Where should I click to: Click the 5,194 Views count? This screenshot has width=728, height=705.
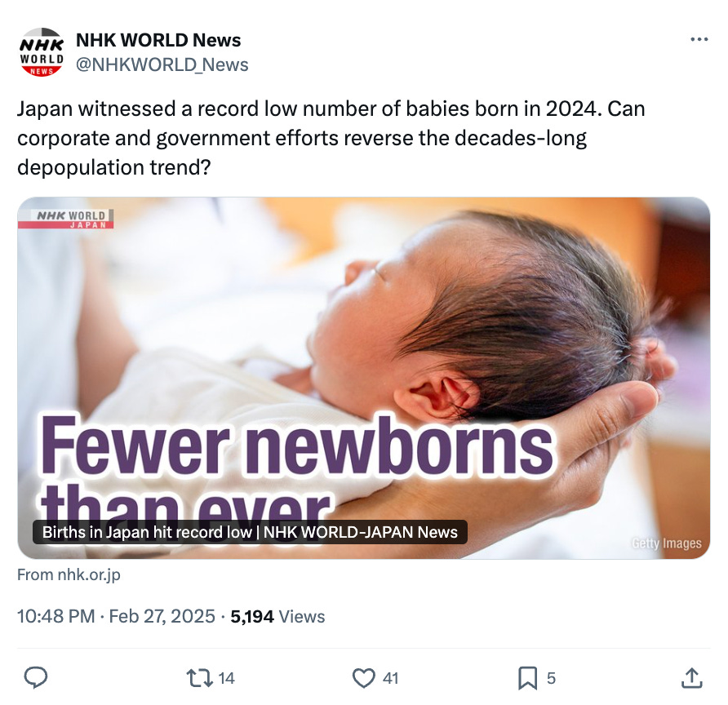tap(277, 616)
